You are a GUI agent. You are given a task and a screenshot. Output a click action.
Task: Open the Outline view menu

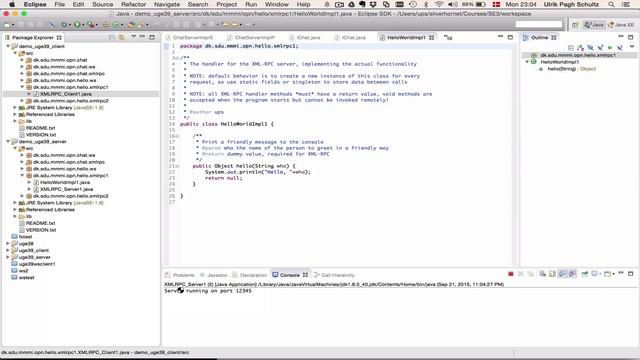click(632, 47)
